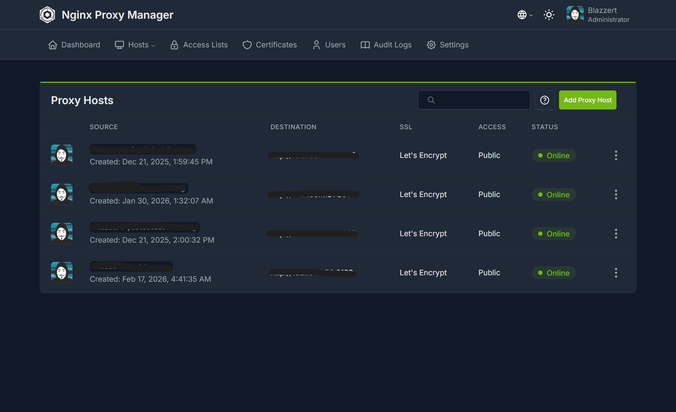
Task: Open the Certificates page
Action: coord(269,45)
